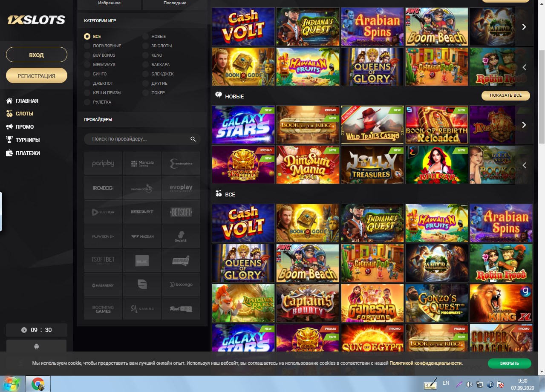Go home via the 1XSLOTS logo
Screen dimensions: 545x392
(x=36, y=20)
